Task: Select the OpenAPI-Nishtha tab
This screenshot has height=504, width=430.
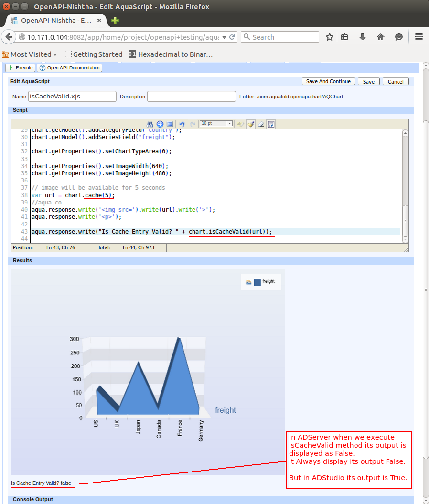Action: (x=56, y=21)
